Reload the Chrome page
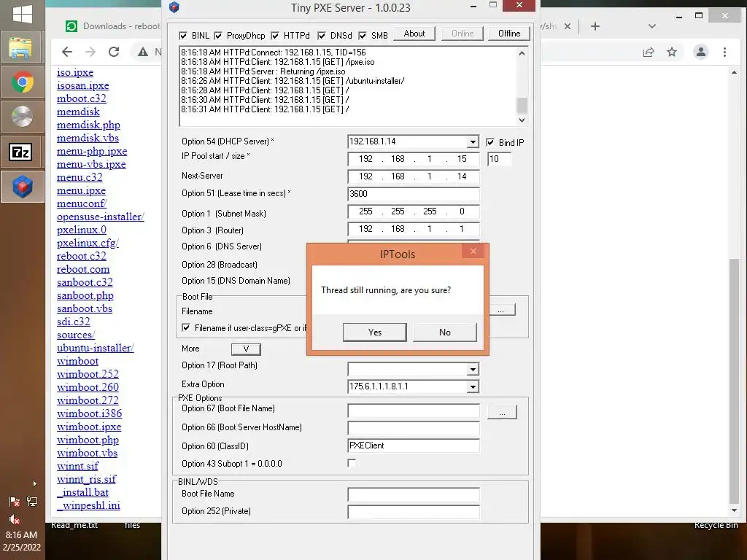Viewport: 747px width, 560px height. pyautogui.click(x=114, y=52)
